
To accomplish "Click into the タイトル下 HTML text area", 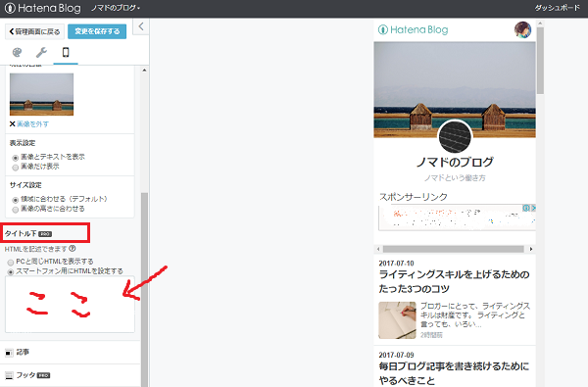I will 70,304.
